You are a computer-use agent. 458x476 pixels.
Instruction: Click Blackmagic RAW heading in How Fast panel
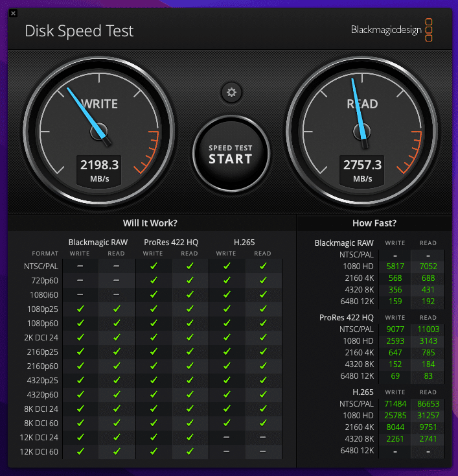tap(344, 243)
